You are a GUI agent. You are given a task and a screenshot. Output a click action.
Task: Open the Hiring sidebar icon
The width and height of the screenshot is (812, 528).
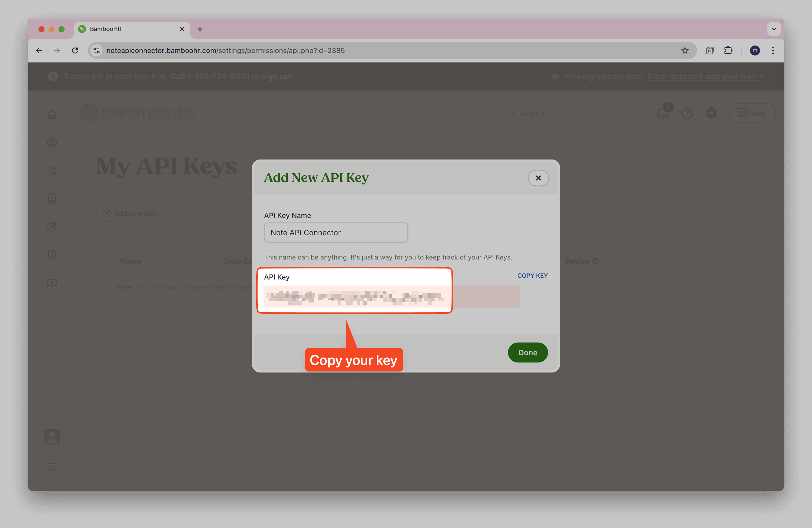52,198
